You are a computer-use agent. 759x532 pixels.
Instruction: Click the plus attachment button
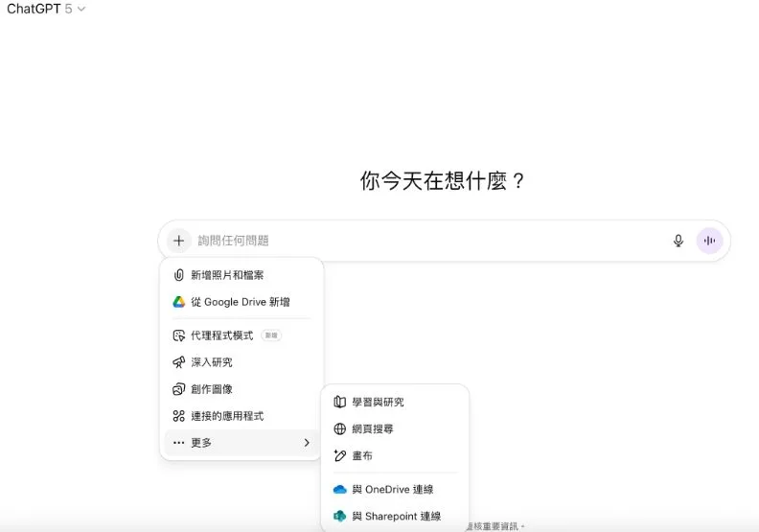(178, 241)
